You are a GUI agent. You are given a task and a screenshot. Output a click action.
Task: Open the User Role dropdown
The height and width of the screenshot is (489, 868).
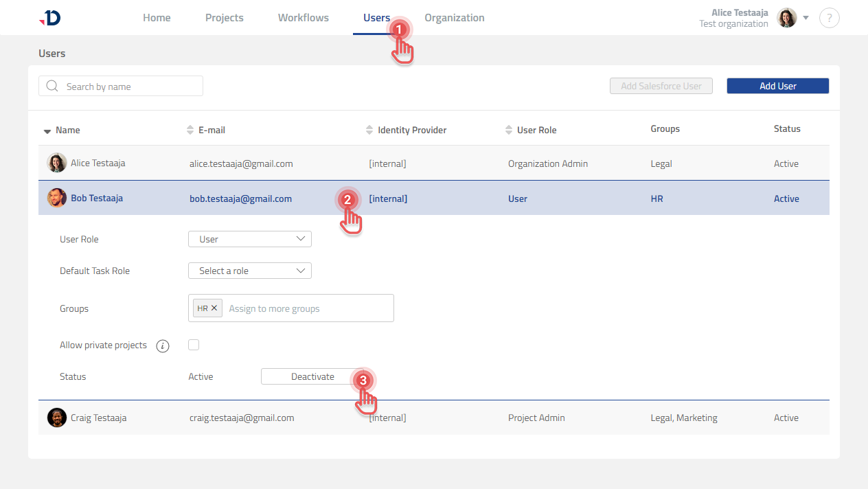[x=250, y=239]
